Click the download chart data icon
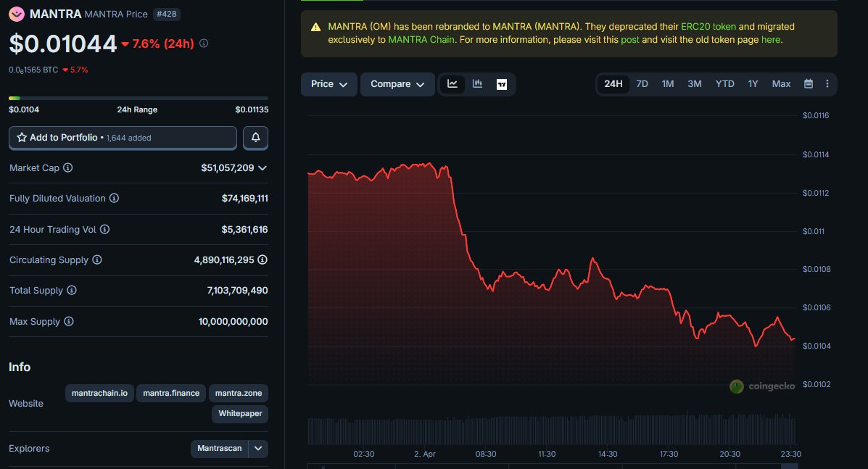The image size is (868, 469). tap(827, 84)
